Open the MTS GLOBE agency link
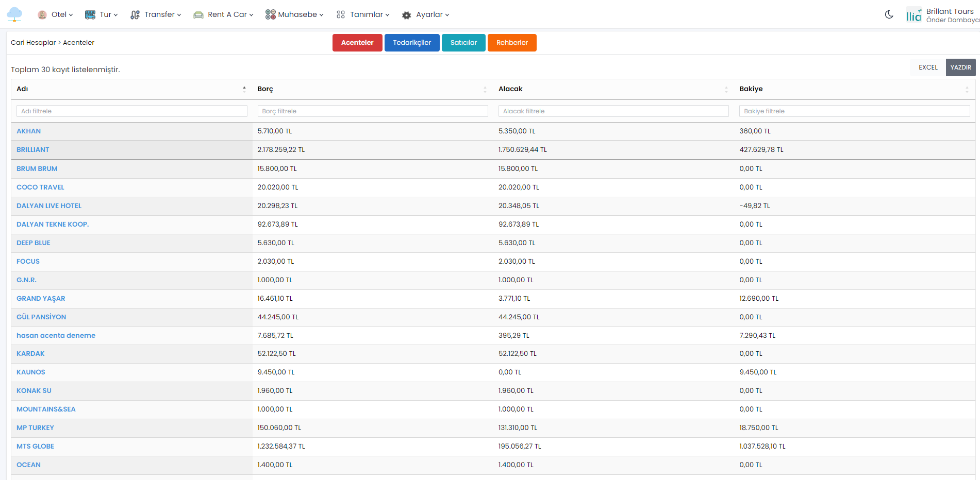The image size is (980, 480). (35, 447)
